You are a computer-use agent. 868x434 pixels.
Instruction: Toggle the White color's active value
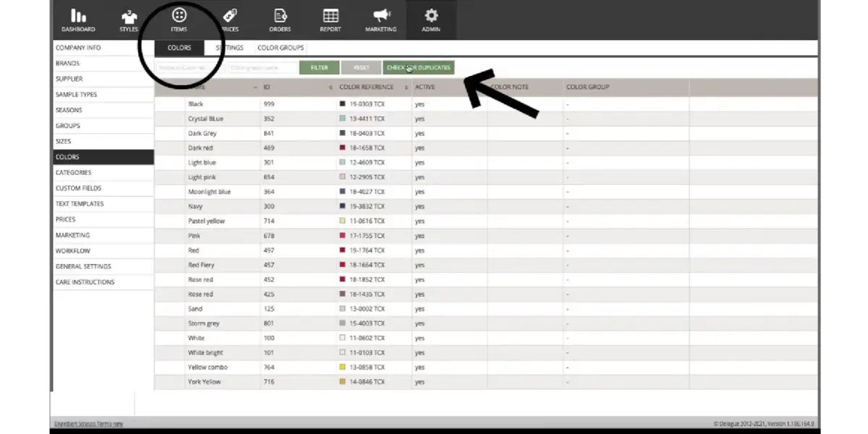click(420, 338)
